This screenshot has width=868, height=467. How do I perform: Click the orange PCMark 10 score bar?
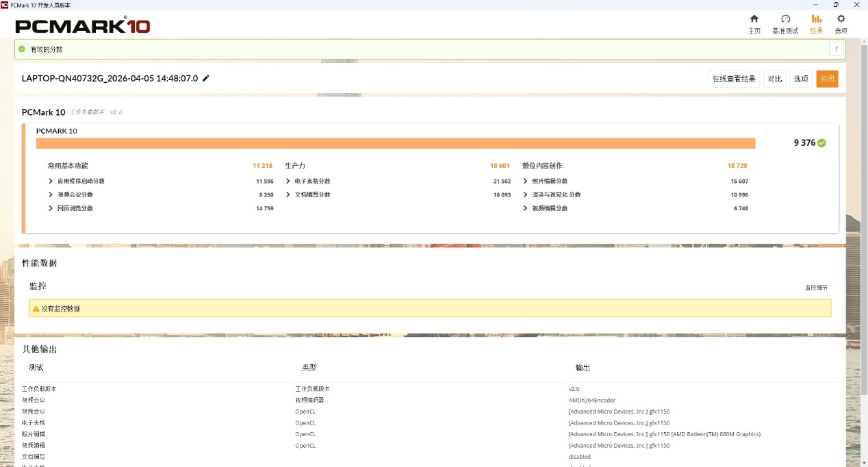(x=396, y=143)
